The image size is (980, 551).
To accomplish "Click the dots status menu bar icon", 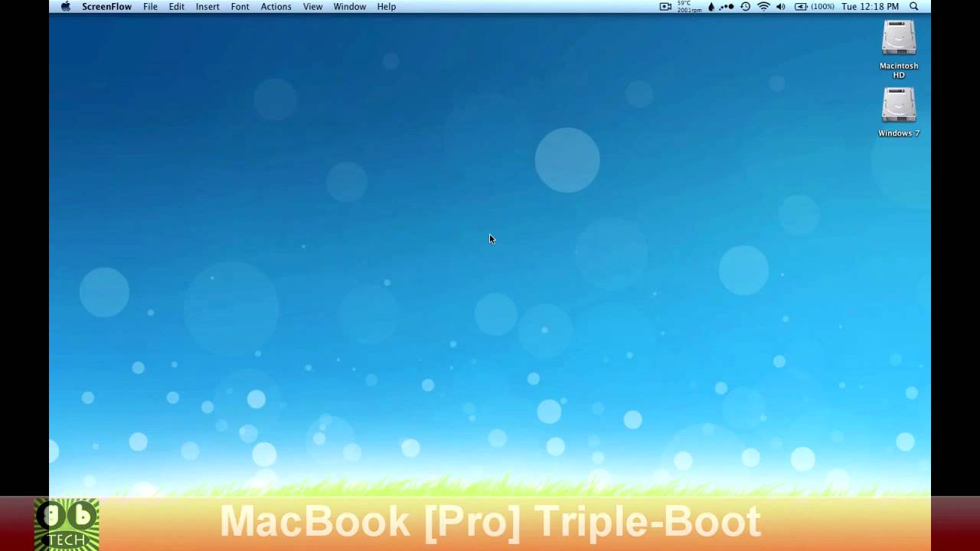I will click(x=727, y=7).
